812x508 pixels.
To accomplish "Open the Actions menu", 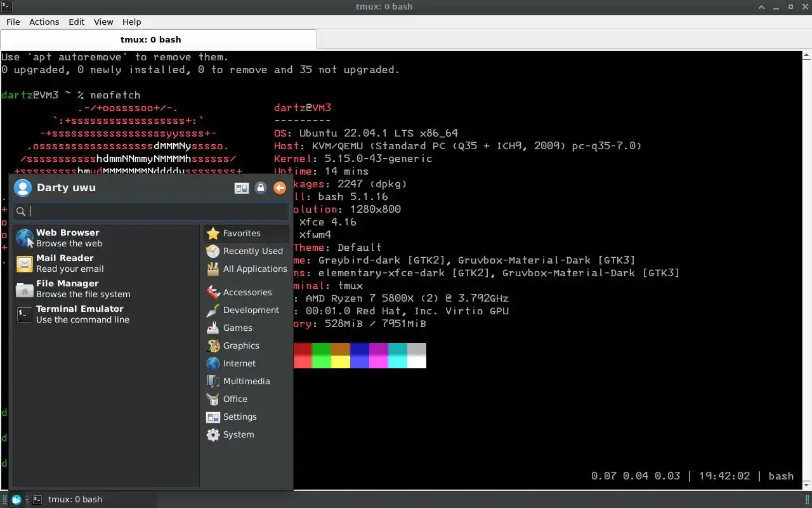I will pos(44,22).
